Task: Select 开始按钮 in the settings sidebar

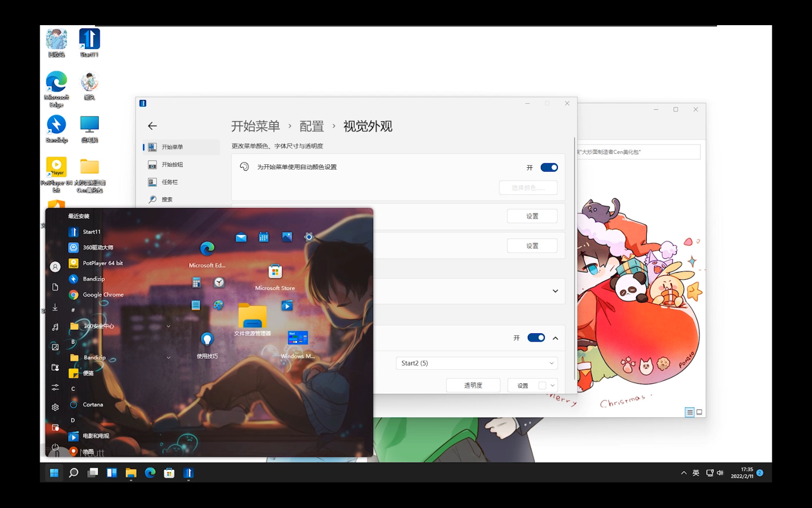Action: (172, 164)
